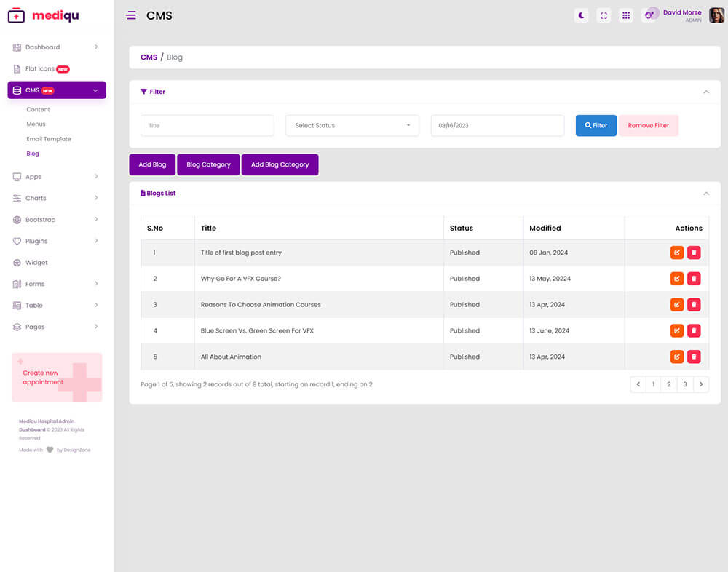Edit the 'Reasons To Choose Animation Courses' blog
Screen dimensions: 728x572
(677, 305)
